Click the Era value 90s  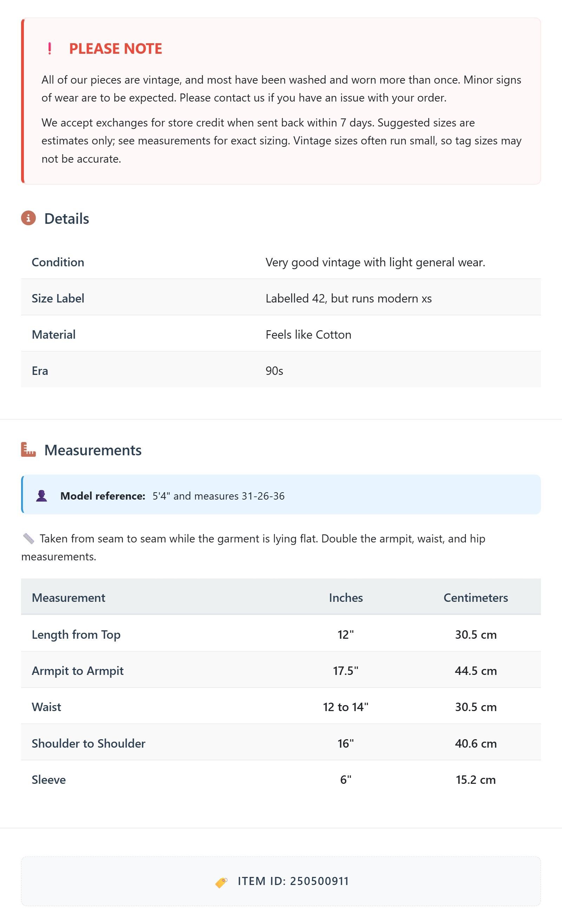pyautogui.click(x=274, y=371)
